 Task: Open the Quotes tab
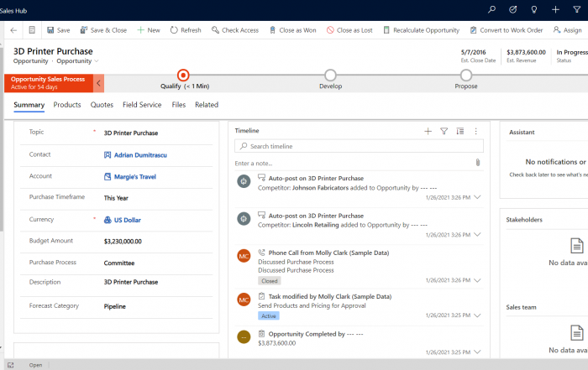point(102,105)
